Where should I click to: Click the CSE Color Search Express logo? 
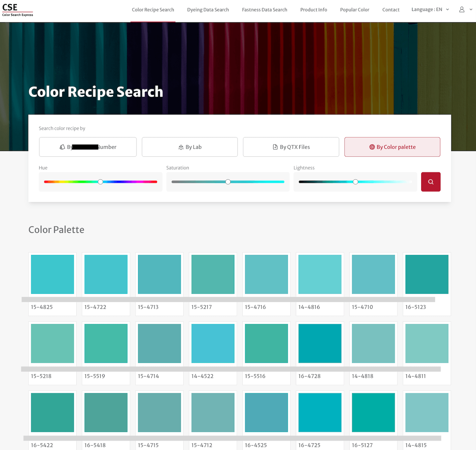(17, 10)
